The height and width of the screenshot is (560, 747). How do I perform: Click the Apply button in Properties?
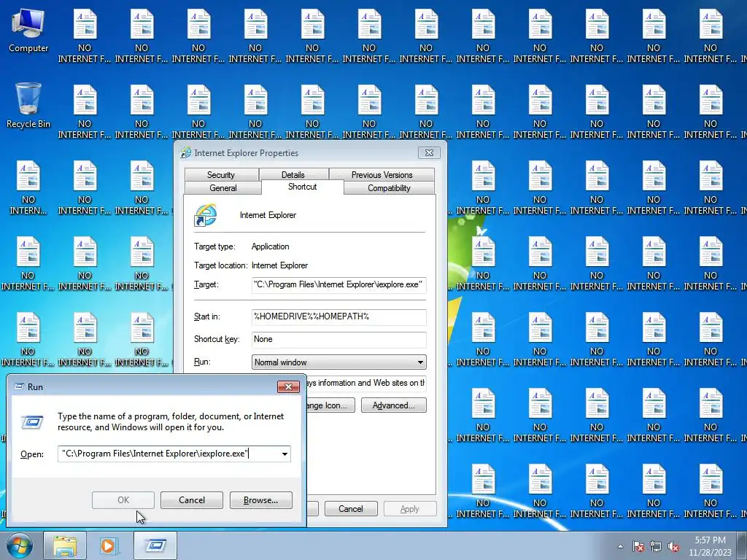click(410, 508)
